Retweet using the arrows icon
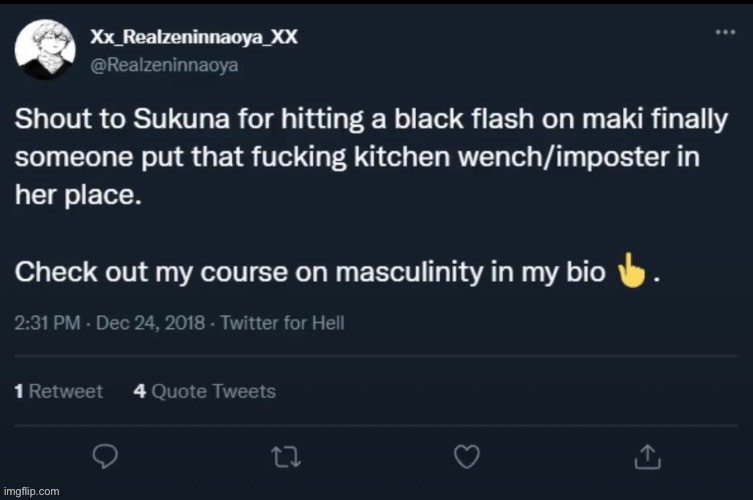The image size is (753, 500). point(285,456)
